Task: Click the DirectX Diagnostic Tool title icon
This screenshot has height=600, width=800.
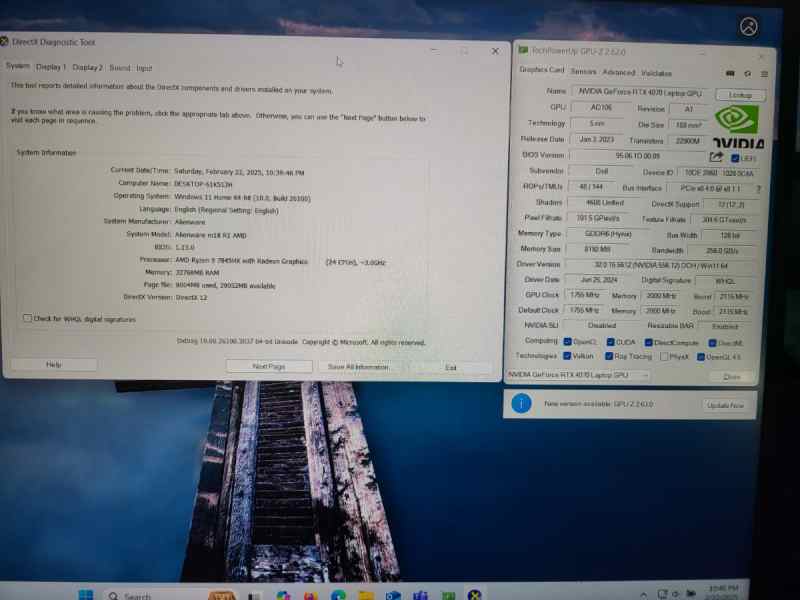Action: coord(4,41)
